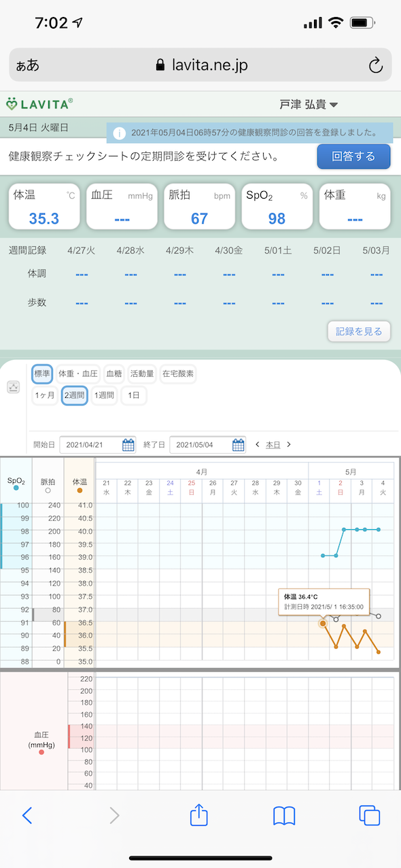The width and height of the screenshot is (401, 868).
Task: Expand the 戸津 弘貴 user dropdown
Action: (309, 104)
